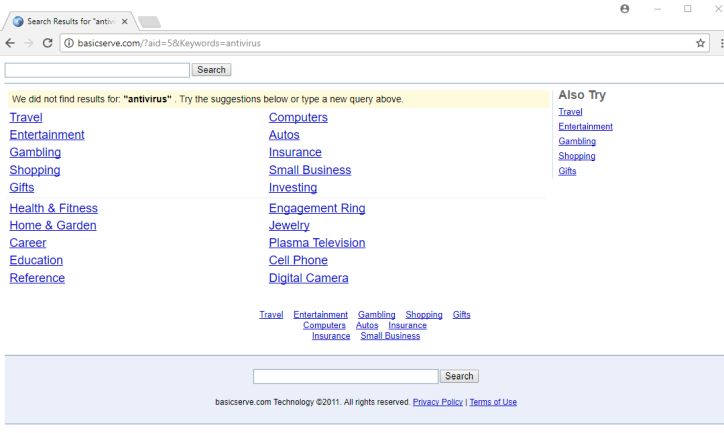
Task: Open the Privacy Policy link
Action: click(438, 402)
